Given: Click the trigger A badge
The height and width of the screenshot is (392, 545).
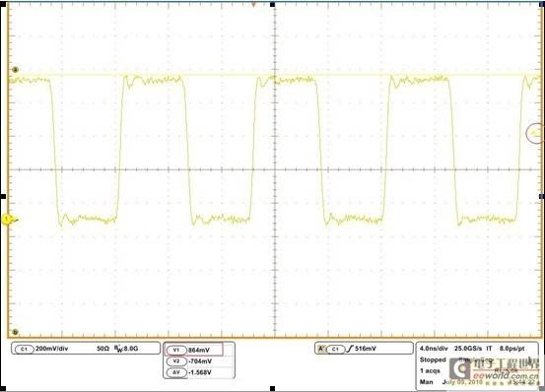Looking at the screenshot, I should click(321, 349).
